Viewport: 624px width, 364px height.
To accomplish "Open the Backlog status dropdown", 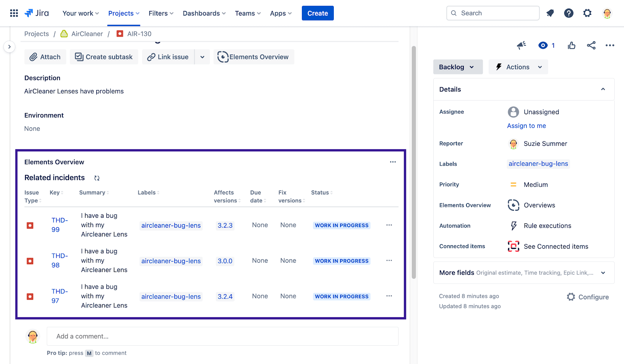I will pos(457,67).
